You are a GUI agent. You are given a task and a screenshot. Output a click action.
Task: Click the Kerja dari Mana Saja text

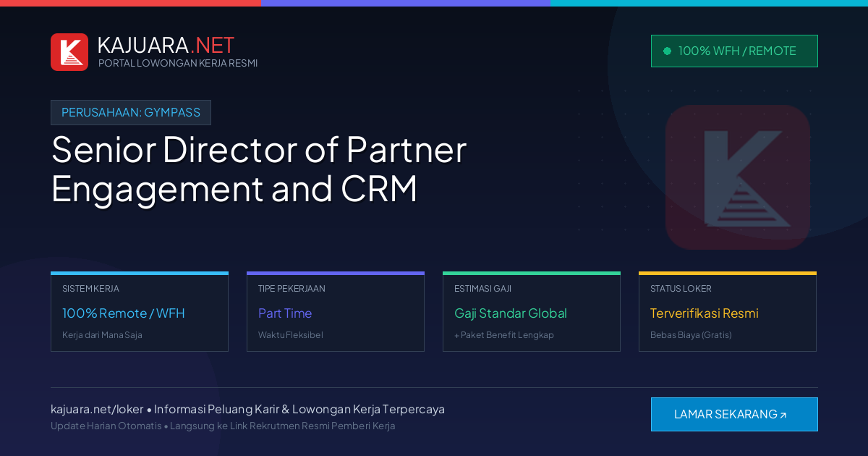102,335
